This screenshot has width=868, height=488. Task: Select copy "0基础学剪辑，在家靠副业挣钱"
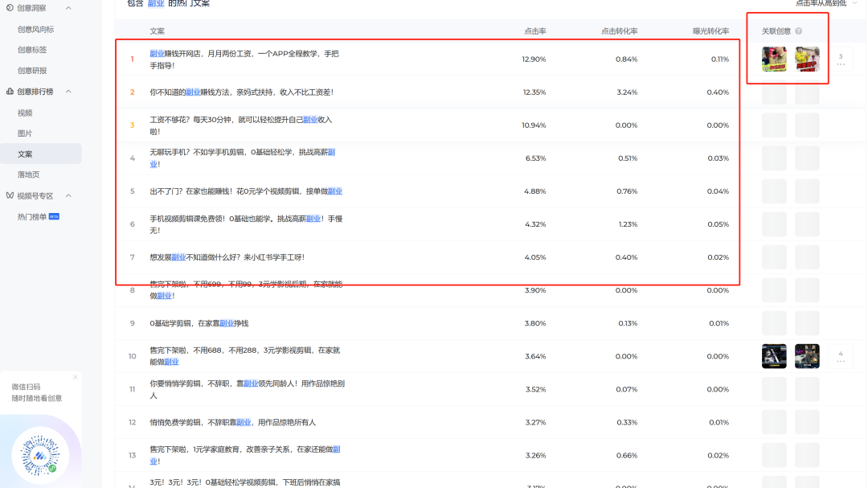pos(199,323)
